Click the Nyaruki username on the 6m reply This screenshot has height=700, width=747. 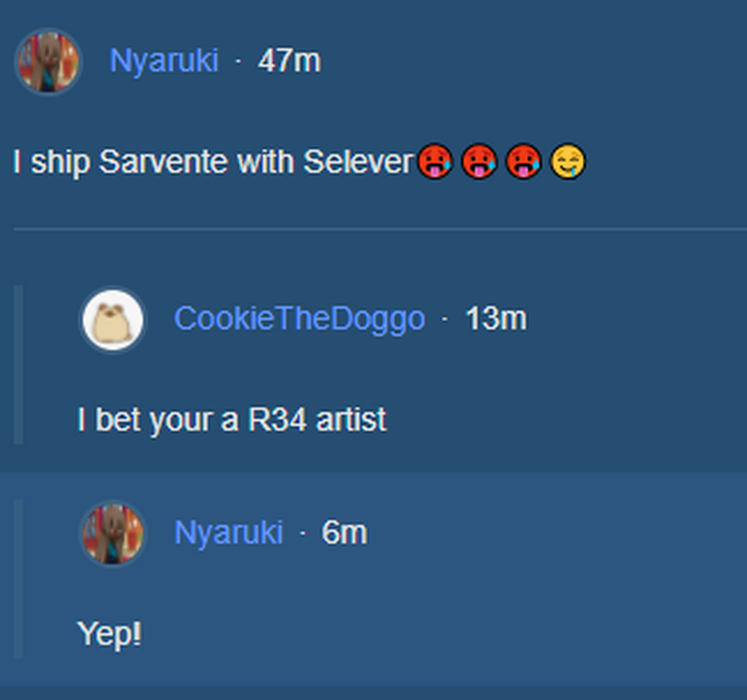pyautogui.click(x=228, y=533)
